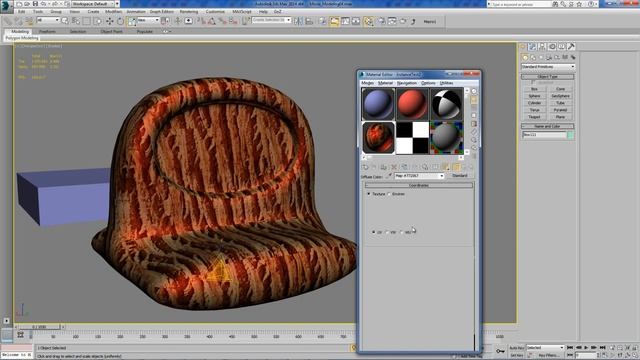This screenshot has width=640, height=360.
Task: Click the Render Production teapot icon
Action: pos(403,21)
